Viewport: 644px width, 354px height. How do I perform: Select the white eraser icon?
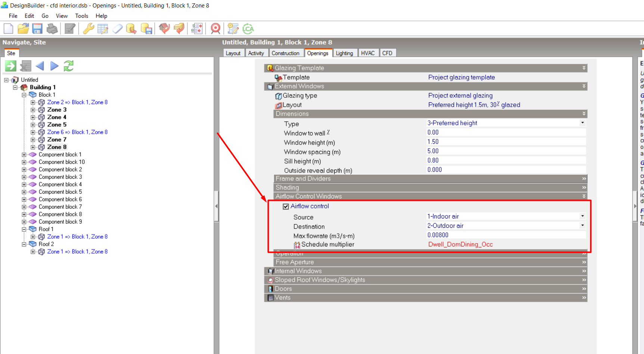tap(117, 29)
